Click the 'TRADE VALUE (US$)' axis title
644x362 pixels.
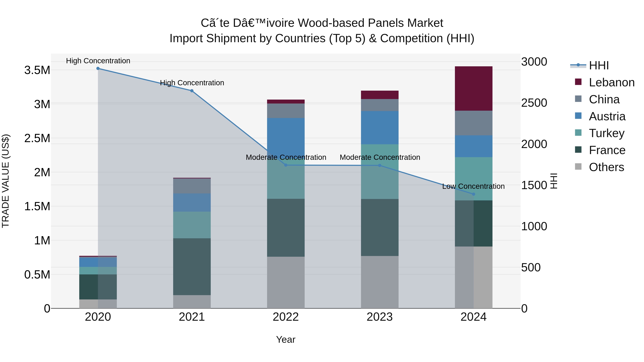[6, 181]
